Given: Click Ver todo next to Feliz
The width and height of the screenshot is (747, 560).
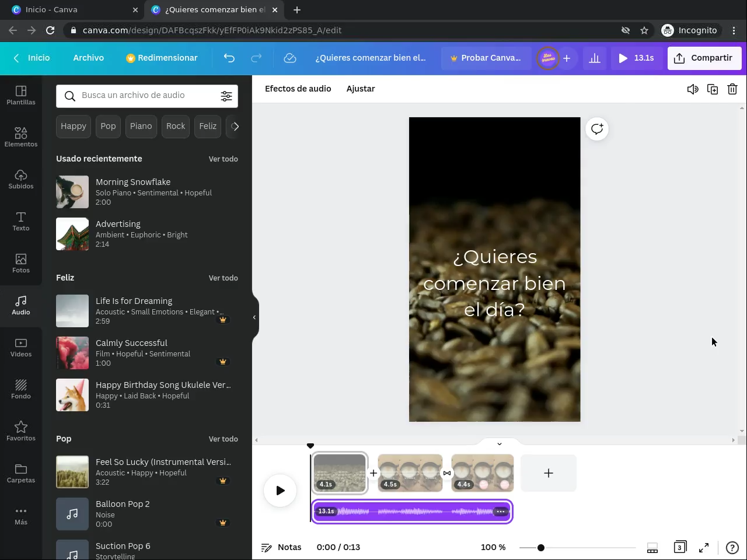Looking at the screenshot, I should 223,278.
